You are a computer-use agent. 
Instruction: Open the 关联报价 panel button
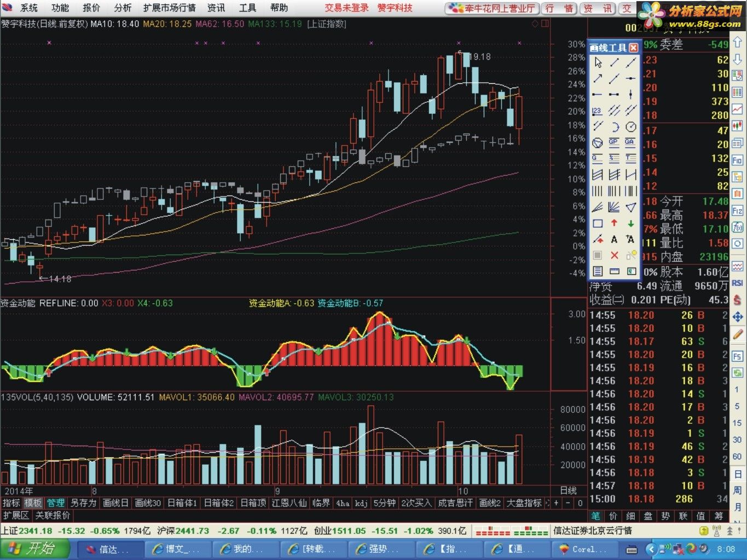[53, 516]
